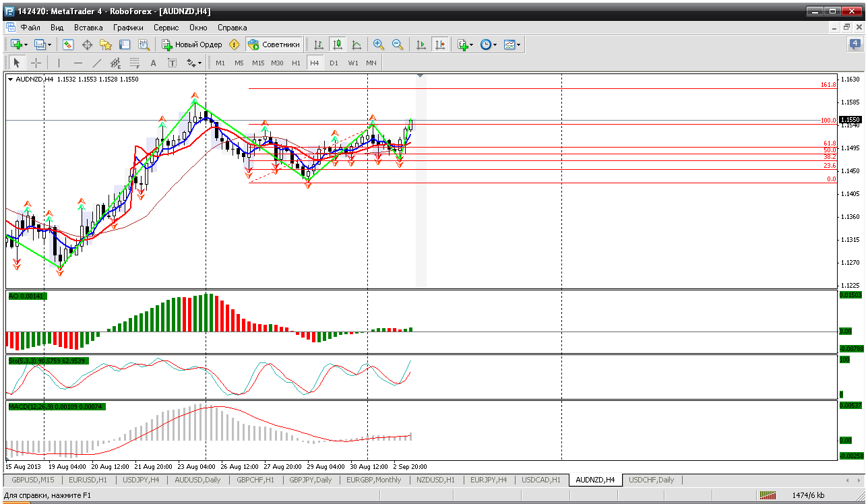Open the Market Watch window icon

(x=68, y=44)
